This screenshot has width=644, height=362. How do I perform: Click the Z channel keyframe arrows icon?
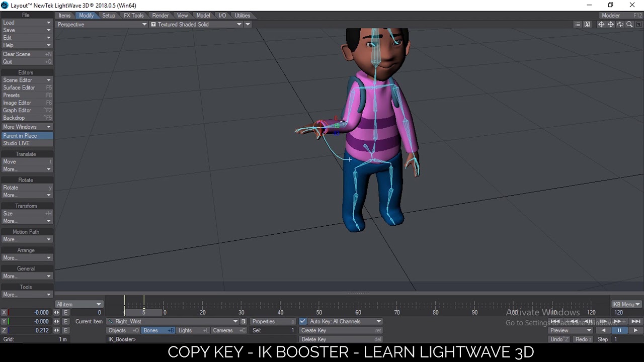coord(56,330)
